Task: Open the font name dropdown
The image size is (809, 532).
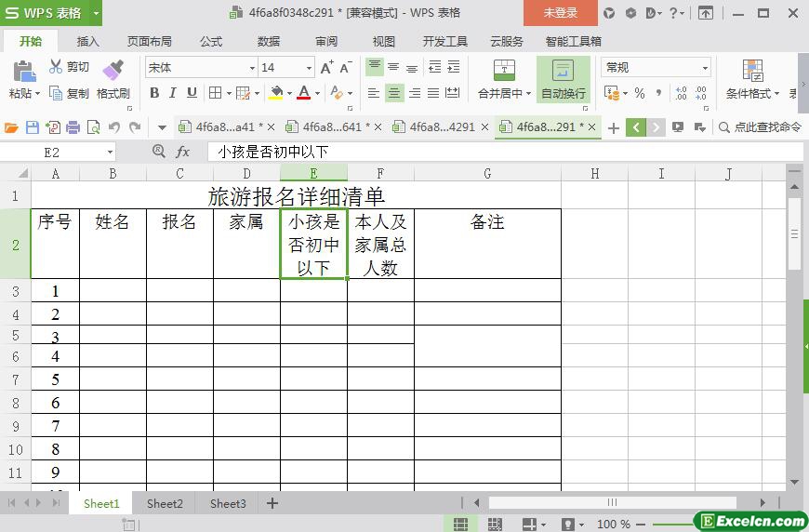Action: tap(252, 68)
